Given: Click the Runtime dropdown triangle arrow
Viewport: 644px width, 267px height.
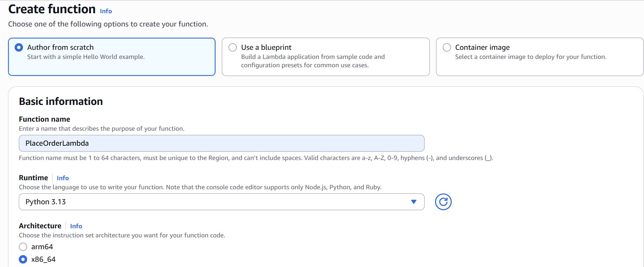Looking at the screenshot, I should point(413,202).
